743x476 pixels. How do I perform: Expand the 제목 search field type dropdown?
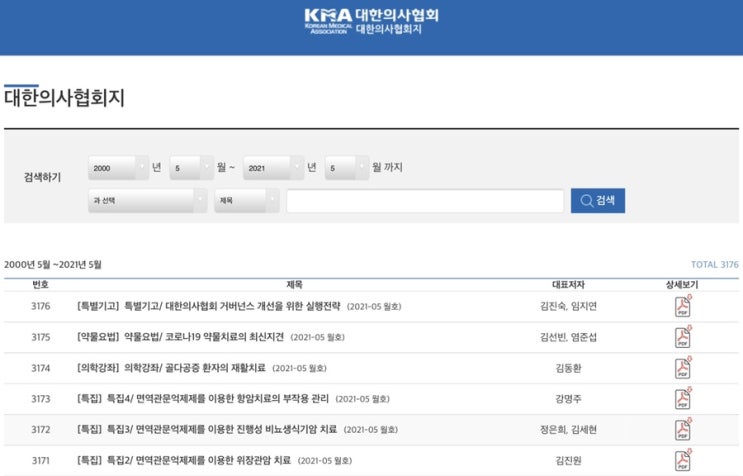[246, 200]
